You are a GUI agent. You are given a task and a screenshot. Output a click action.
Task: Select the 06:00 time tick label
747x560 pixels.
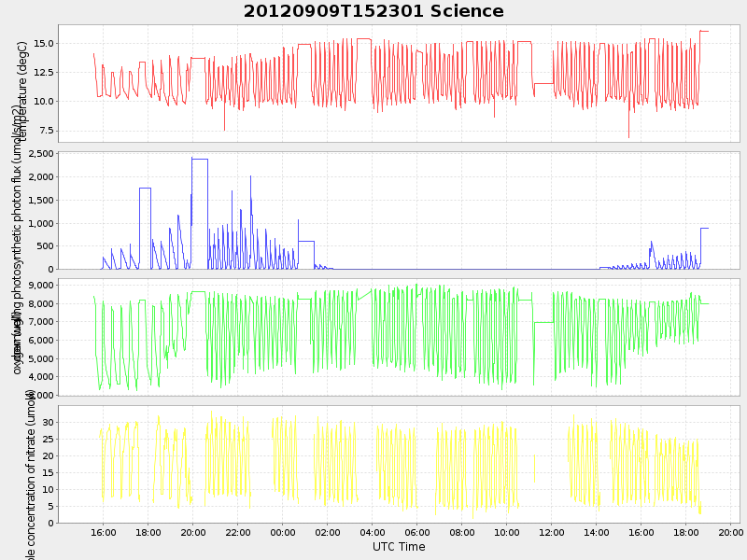(x=417, y=533)
